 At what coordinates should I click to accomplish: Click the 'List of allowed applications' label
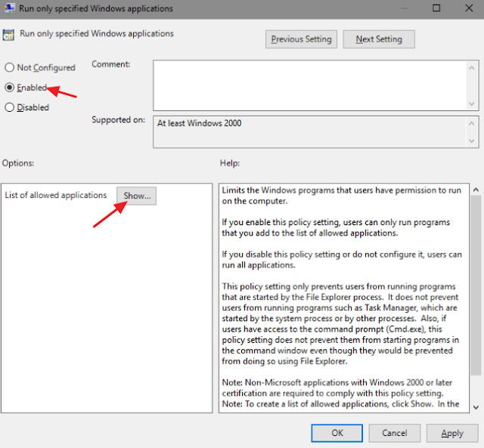56,195
